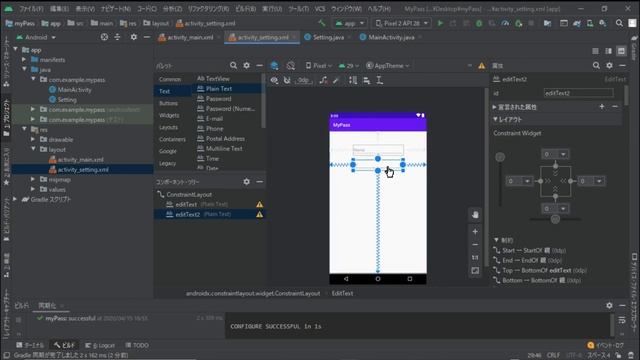
Task: Click vertical bias slider in constraint widget
Action: (x=500, y=157)
